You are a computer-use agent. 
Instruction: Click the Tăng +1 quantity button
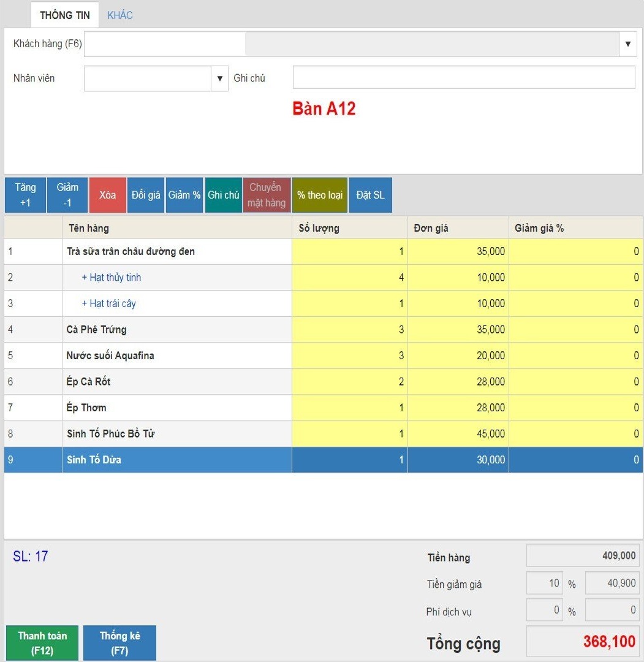(25, 195)
